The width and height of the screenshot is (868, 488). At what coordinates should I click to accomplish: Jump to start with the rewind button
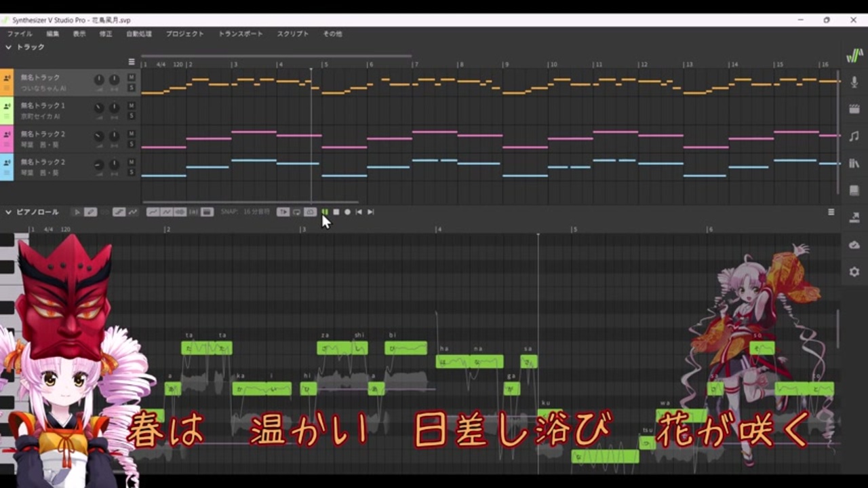pos(359,212)
